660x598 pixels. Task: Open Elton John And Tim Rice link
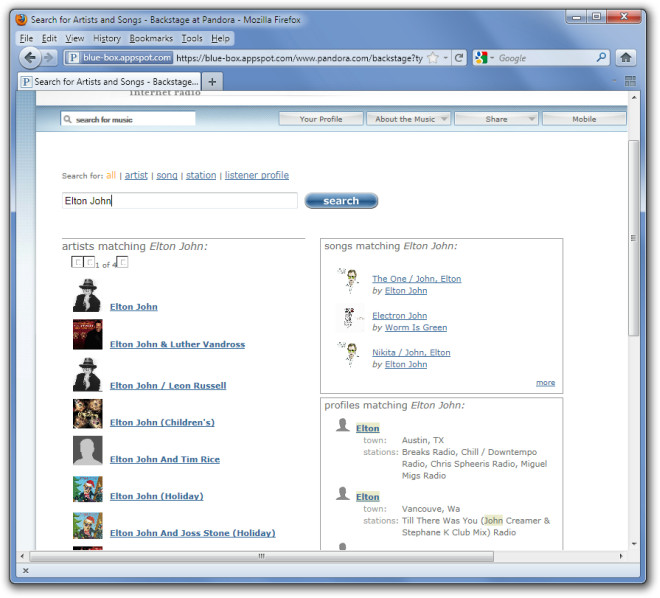(165, 459)
